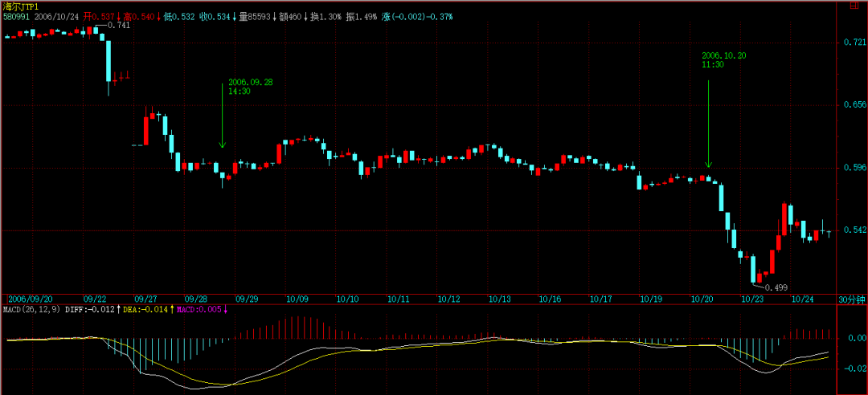Click the DIFF:-0.012 value
Viewport: 868px width, 395px height.
point(89,309)
